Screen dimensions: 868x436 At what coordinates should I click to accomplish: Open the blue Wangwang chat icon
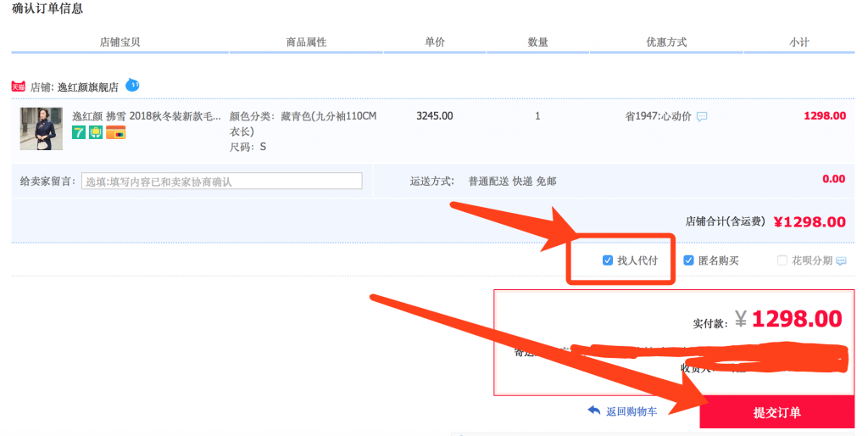[132, 85]
